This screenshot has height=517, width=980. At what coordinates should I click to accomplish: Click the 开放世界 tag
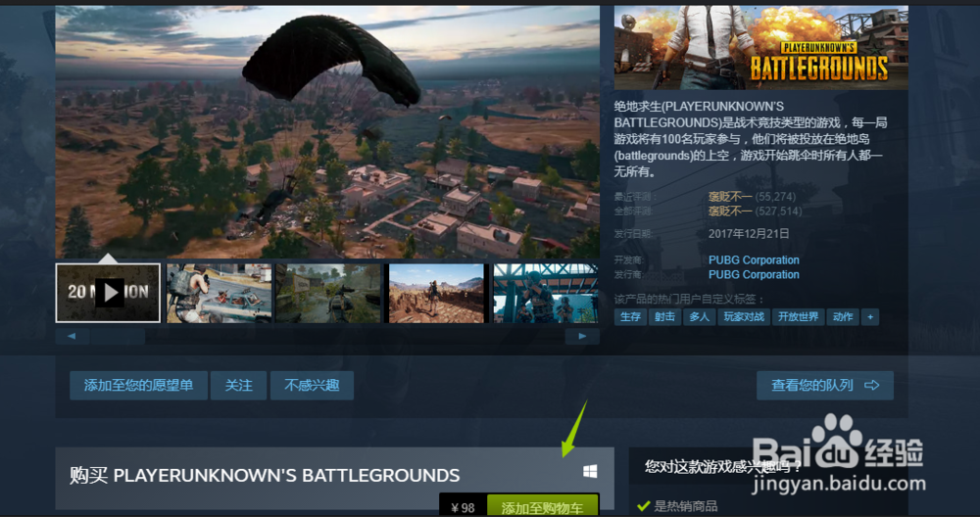[798, 316]
